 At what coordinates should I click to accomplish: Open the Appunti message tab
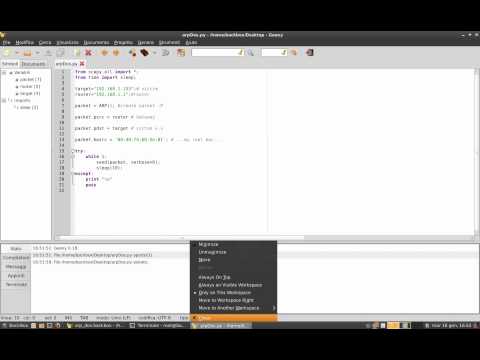point(16,276)
